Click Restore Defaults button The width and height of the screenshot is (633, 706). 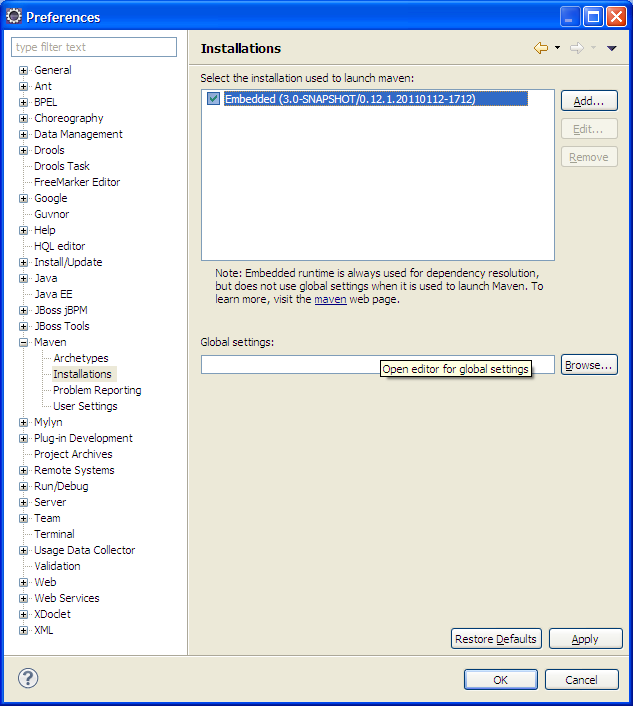(x=496, y=639)
